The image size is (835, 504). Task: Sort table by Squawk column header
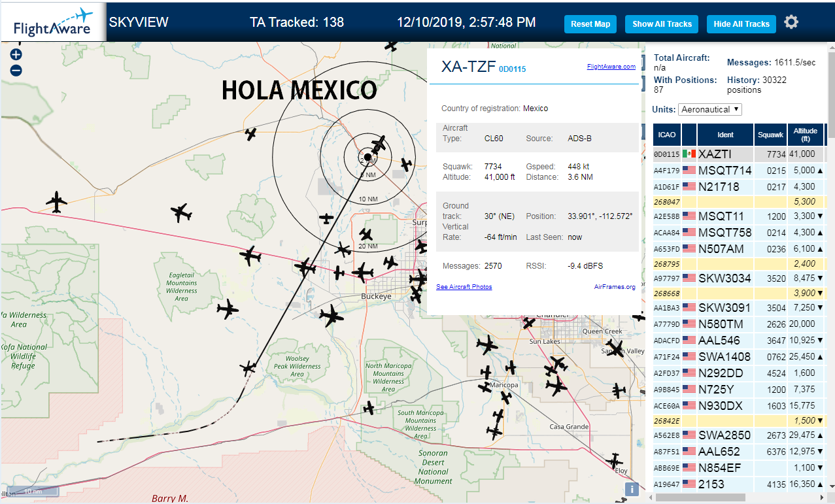[770, 135]
